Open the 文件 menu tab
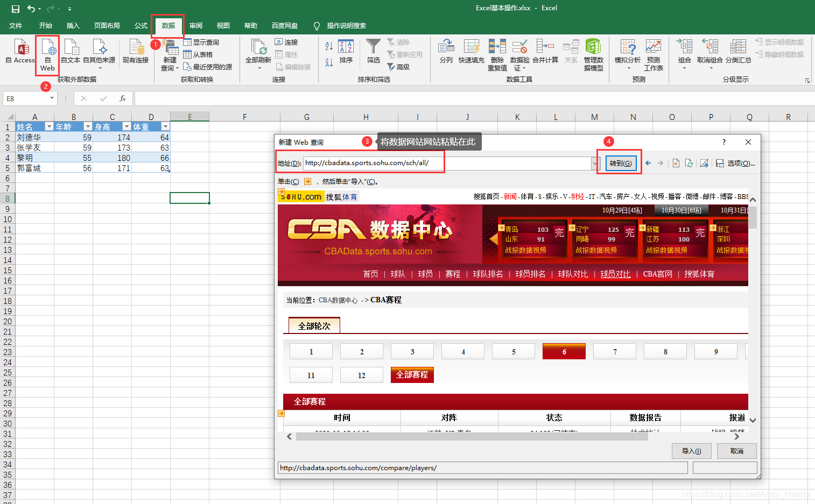This screenshot has height=504, width=815. (16, 25)
